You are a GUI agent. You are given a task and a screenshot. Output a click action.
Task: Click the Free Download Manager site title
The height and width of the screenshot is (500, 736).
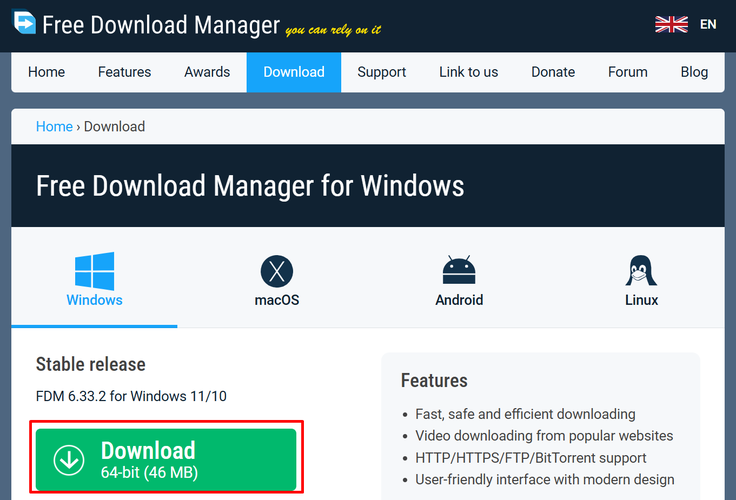pyautogui.click(x=160, y=24)
